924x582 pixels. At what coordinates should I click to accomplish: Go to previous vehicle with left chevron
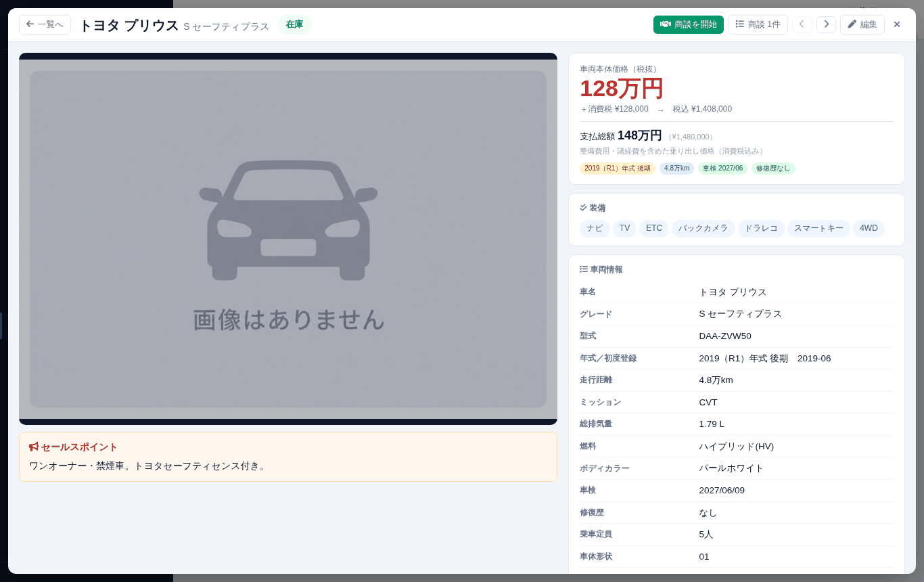(802, 24)
